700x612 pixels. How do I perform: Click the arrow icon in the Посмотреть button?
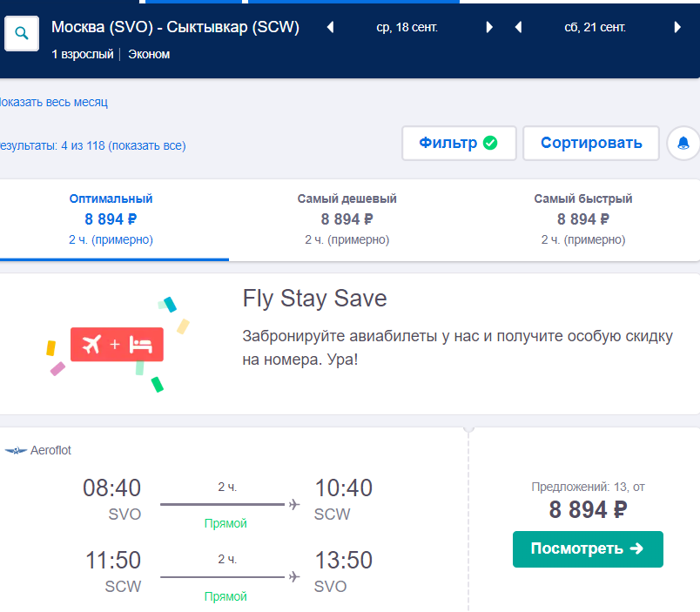point(636,548)
